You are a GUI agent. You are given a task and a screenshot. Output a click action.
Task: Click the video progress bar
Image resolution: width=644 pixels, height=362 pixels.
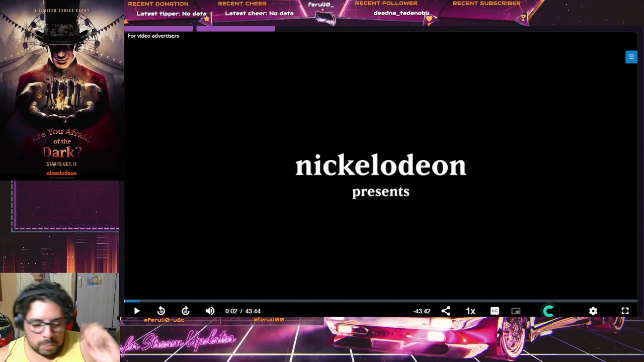[x=381, y=301]
